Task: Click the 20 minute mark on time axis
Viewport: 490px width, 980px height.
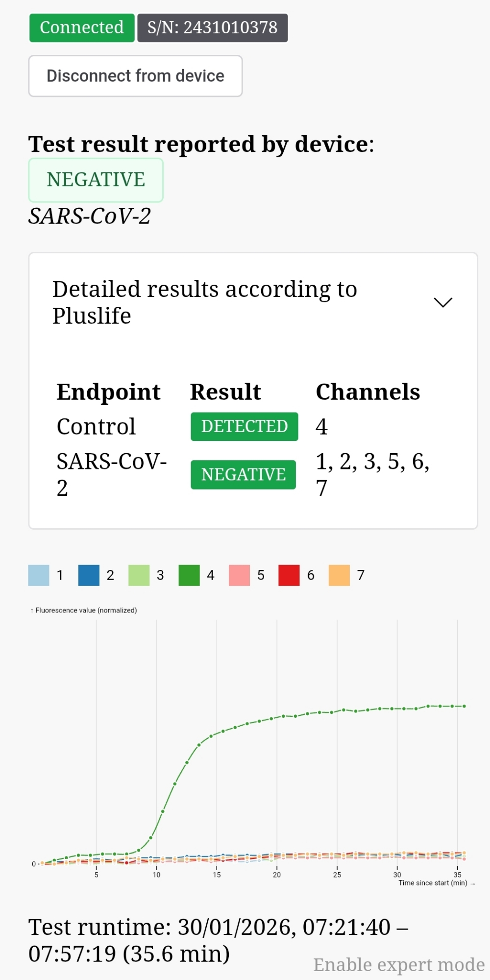Action: pos(277,875)
